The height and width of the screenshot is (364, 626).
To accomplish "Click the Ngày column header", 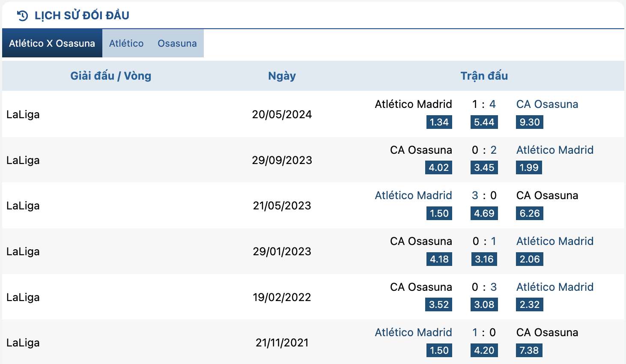I will click(282, 76).
